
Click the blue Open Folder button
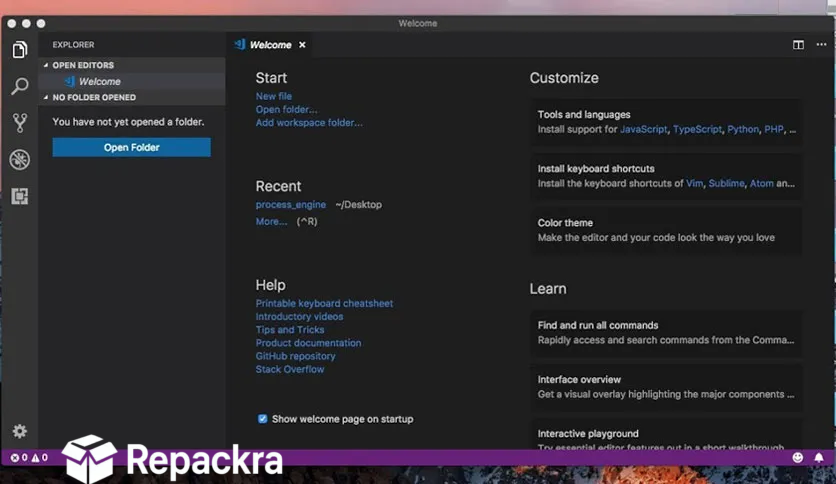pos(131,147)
